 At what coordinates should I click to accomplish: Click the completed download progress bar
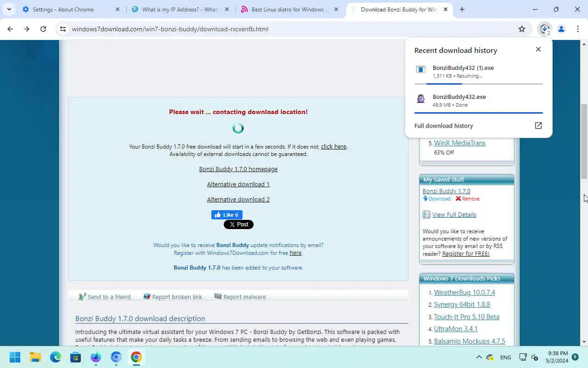(x=479, y=113)
